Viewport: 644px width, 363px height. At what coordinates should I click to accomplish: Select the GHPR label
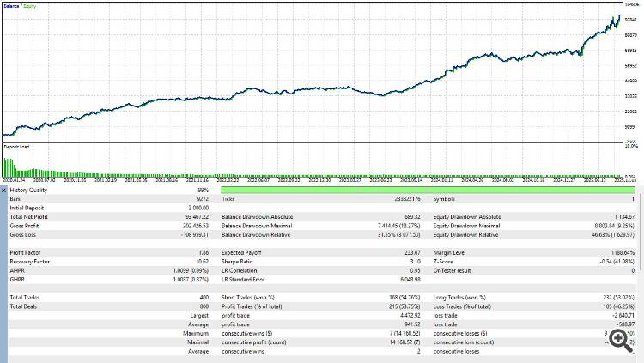pos(17,280)
